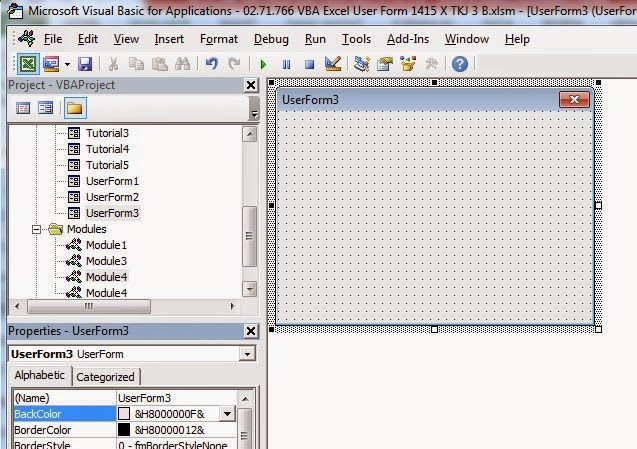637x449 pixels.
Task: Open the Debug menu
Action: pos(271,39)
